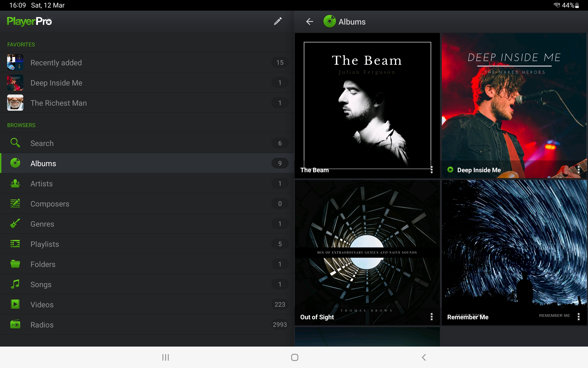This screenshot has width=588, height=368.
Task: Open the Genres guitar icon
Action: (x=15, y=223)
